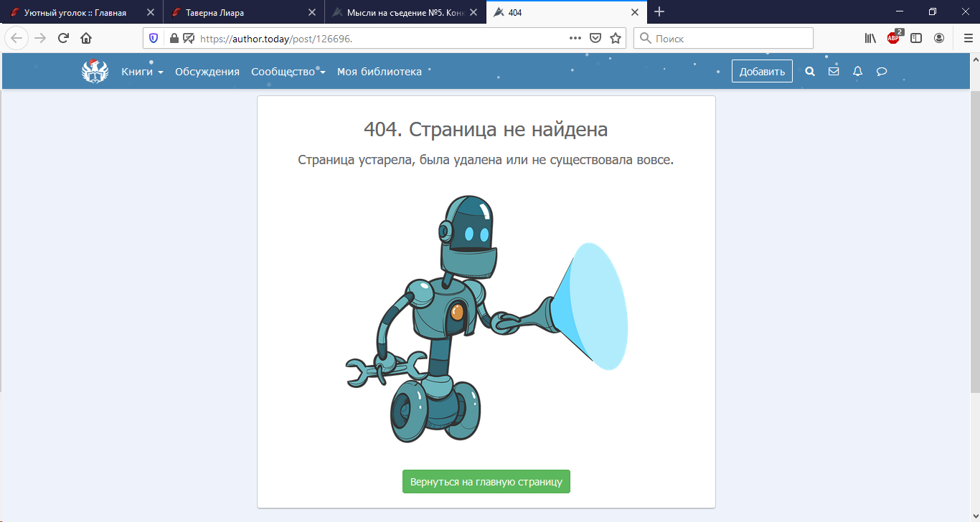Open Моя библиотека menu item
Screen dimensions: 980x522
[380, 72]
